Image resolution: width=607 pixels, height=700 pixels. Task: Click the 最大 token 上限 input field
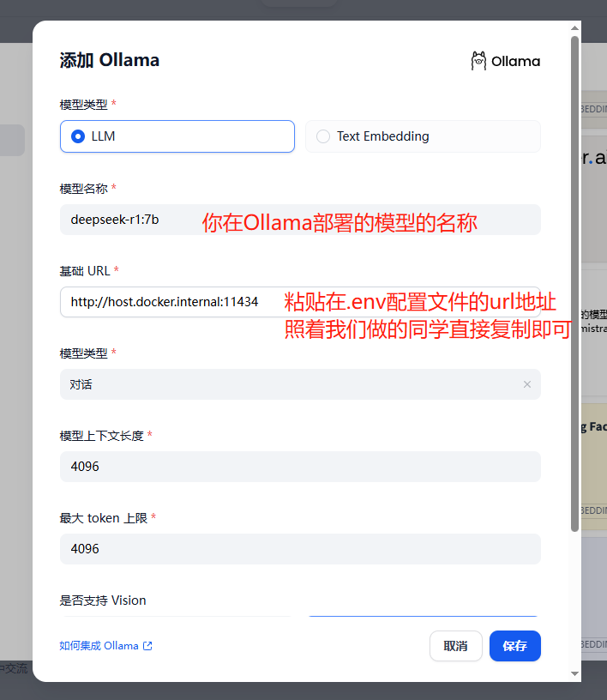coord(300,549)
